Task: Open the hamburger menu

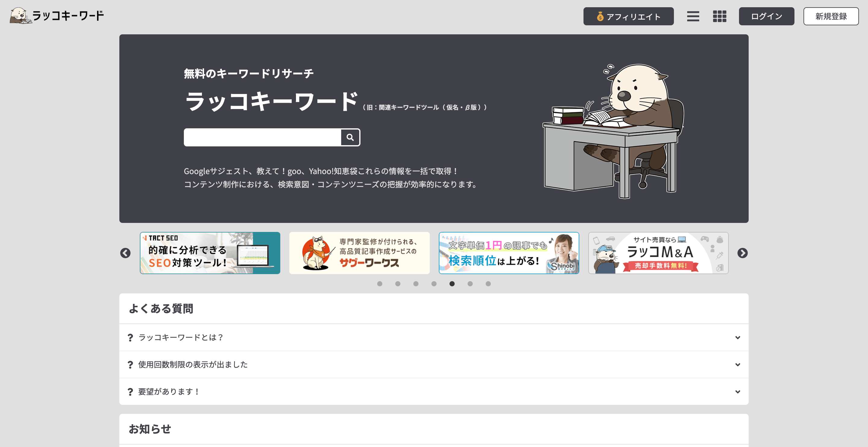Action: click(693, 16)
